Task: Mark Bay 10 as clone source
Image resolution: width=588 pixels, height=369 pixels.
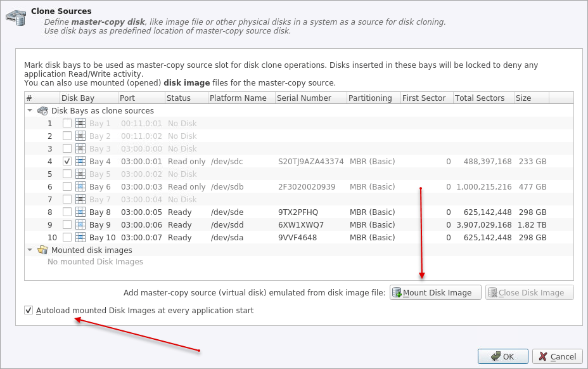Action: (x=67, y=237)
